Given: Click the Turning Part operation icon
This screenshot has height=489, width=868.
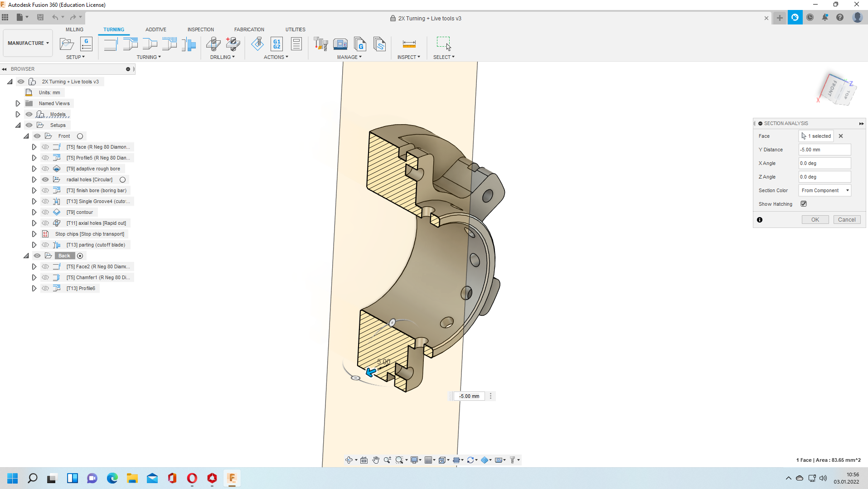Looking at the screenshot, I should [x=189, y=44].
